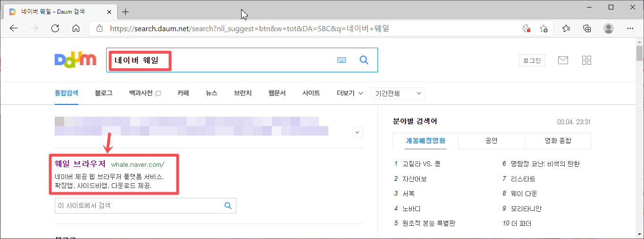Click the page vertical scrollbar thumb
The height and width of the screenshot is (239, 644).
point(640,53)
